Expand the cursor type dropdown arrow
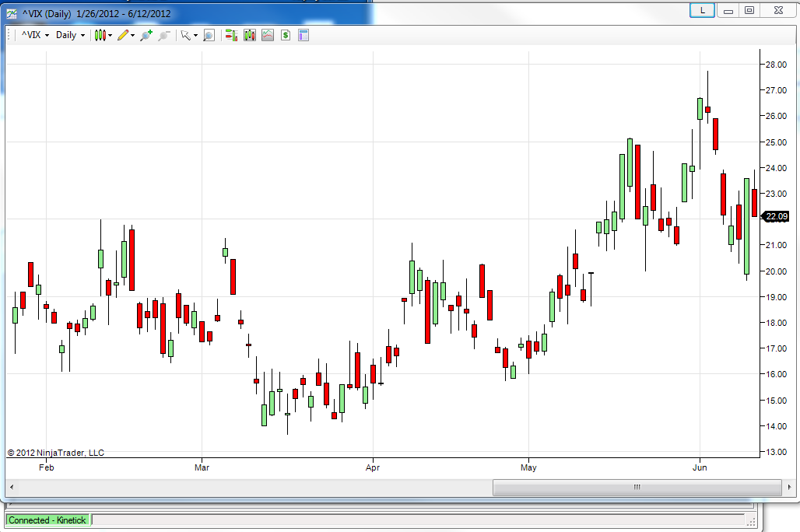 point(195,36)
